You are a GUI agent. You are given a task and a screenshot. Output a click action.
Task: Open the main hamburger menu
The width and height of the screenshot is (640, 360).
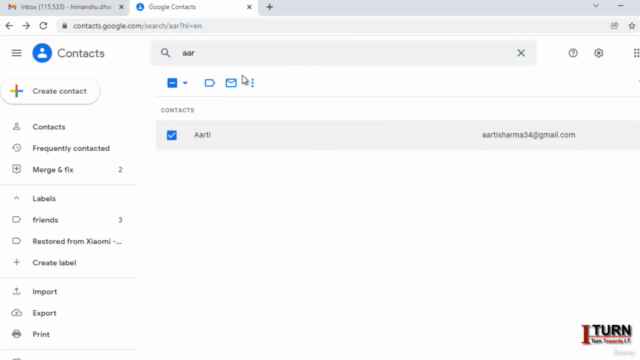click(16, 53)
